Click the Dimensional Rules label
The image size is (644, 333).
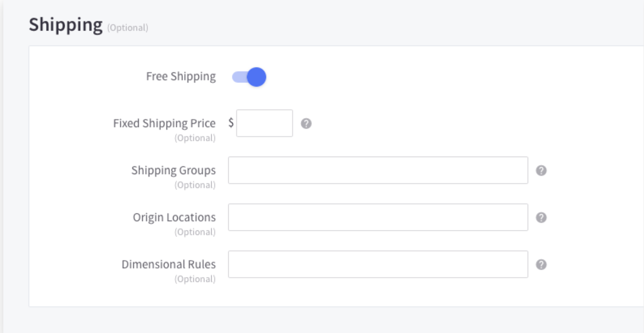168,264
